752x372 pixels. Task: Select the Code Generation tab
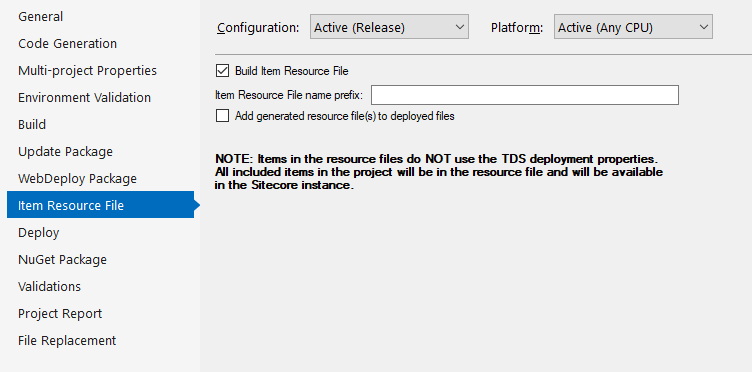(x=67, y=44)
